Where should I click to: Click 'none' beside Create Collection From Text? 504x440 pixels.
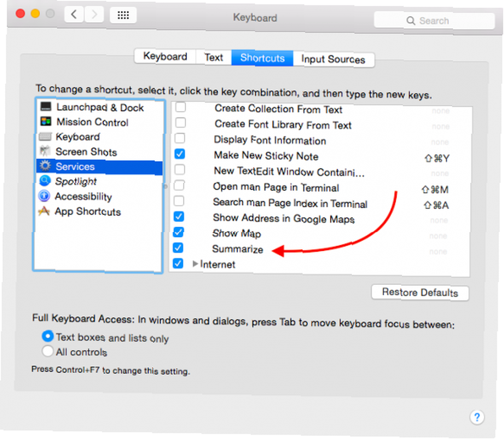tap(440, 111)
